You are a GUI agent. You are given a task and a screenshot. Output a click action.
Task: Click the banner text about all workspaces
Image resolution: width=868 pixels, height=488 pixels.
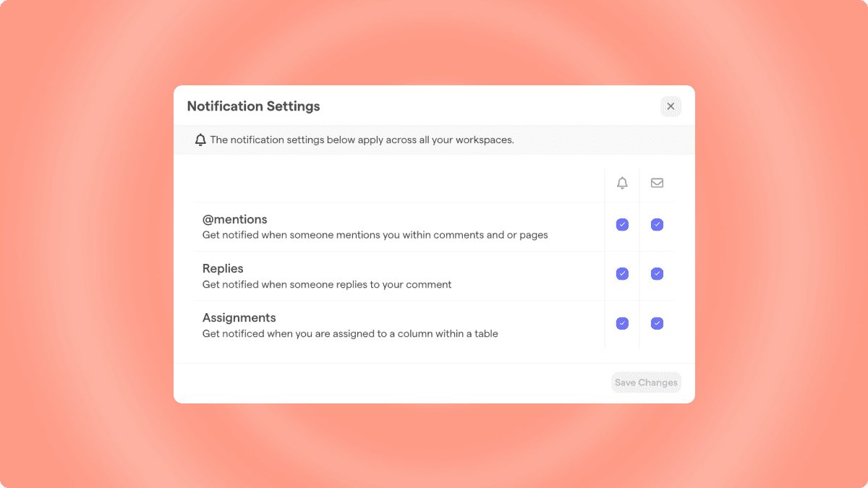click(362, 140)
